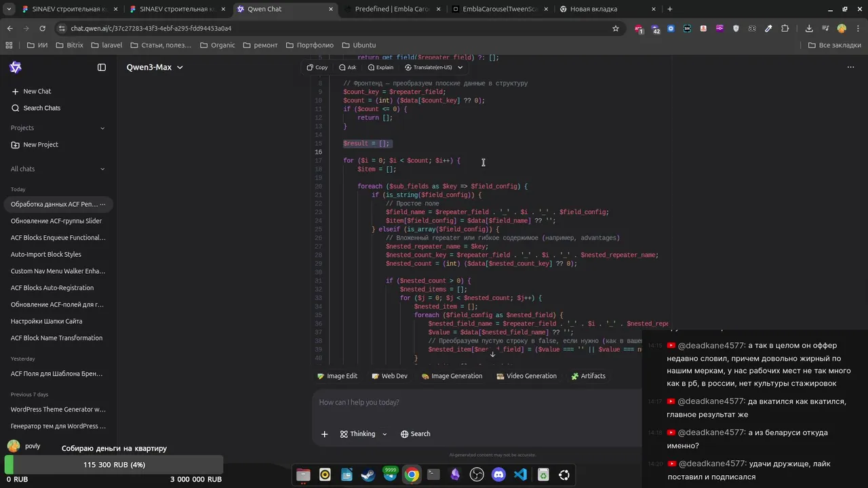This screenshot has width=868, height=488.
Task: Focus the 'How can I help you today?' input
Action: click(x=477, y=403)
